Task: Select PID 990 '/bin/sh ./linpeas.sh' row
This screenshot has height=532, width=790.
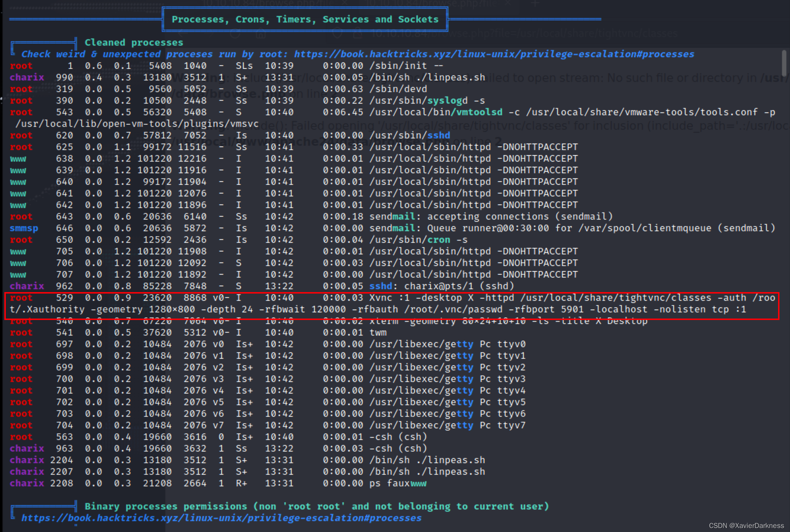Action: [247, 77]
